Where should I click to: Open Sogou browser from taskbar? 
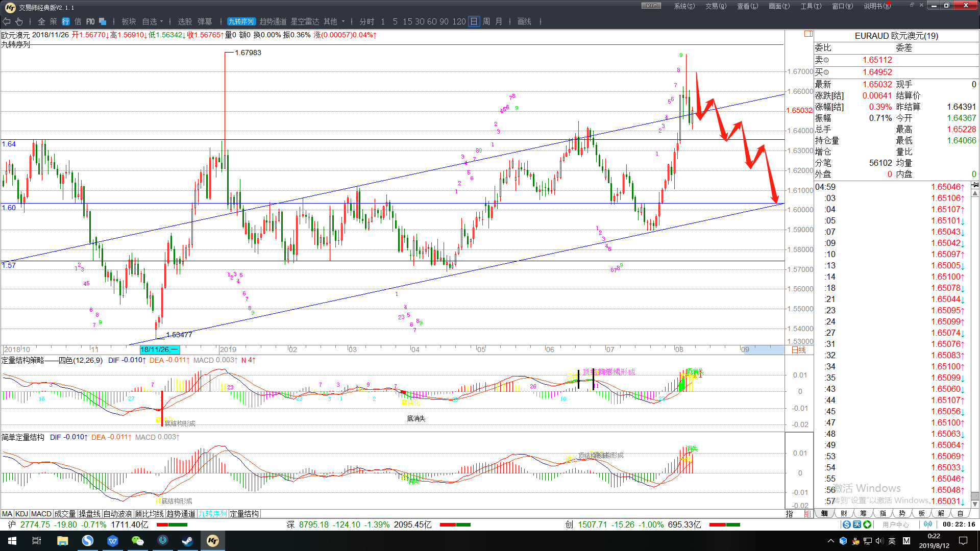click(x=88, y=541)
